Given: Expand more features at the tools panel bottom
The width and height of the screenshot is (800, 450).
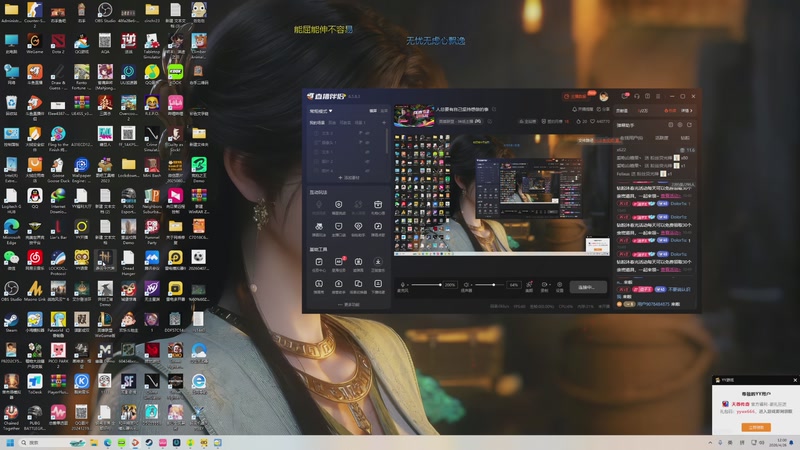Looking at the screenshot, I should click(x=349, y=305).
